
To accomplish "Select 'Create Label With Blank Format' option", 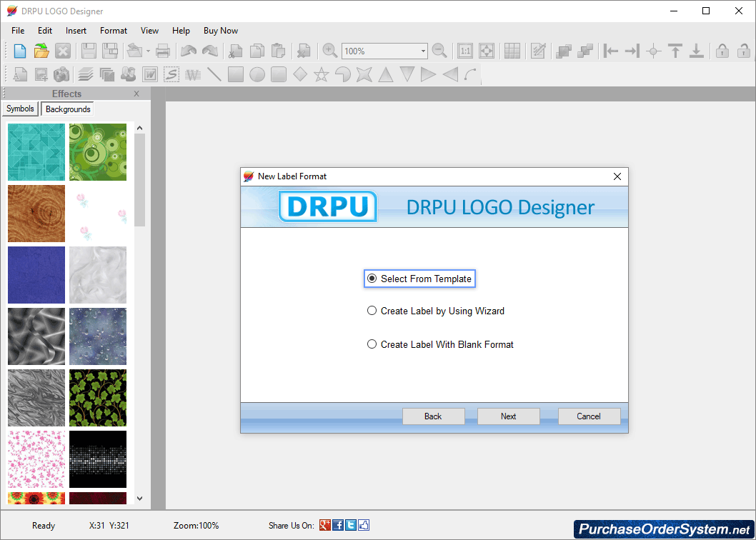I will [x=440, y=344].
